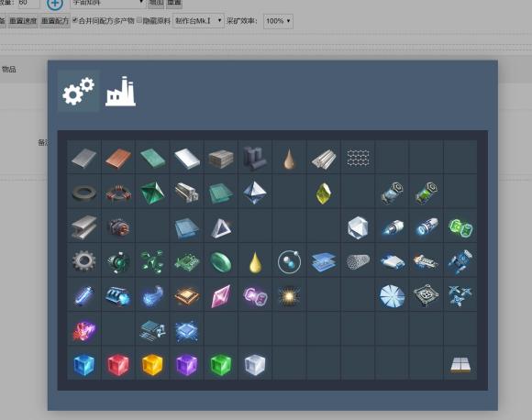Pick the white universe matrix cube
The width and height of the screenshot is (532, 420).
255,365
